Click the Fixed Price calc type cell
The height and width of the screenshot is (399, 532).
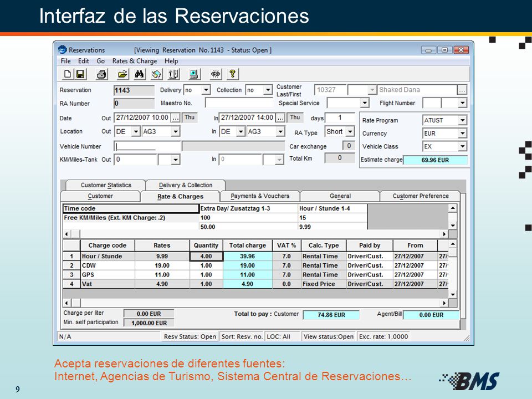coord(323,284)
